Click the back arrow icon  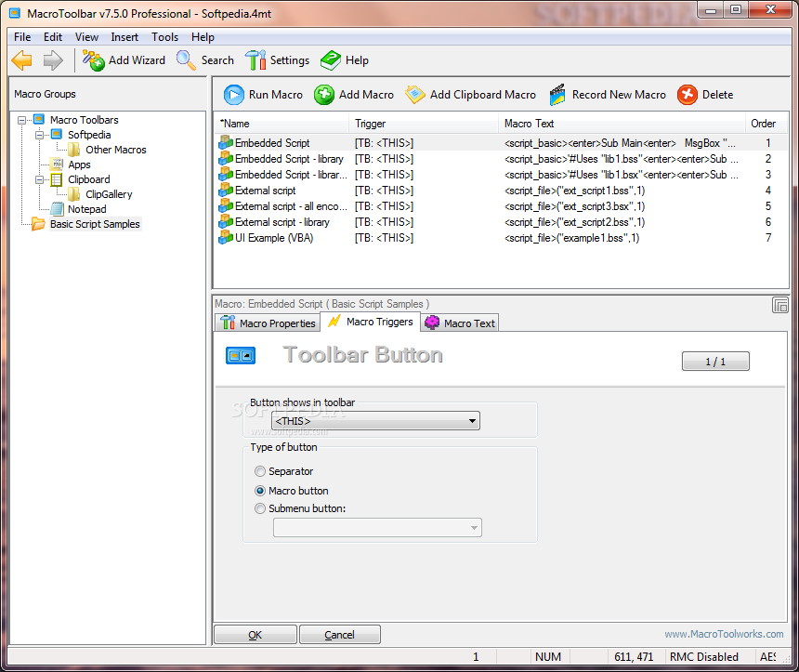click(x=22, y=60)
